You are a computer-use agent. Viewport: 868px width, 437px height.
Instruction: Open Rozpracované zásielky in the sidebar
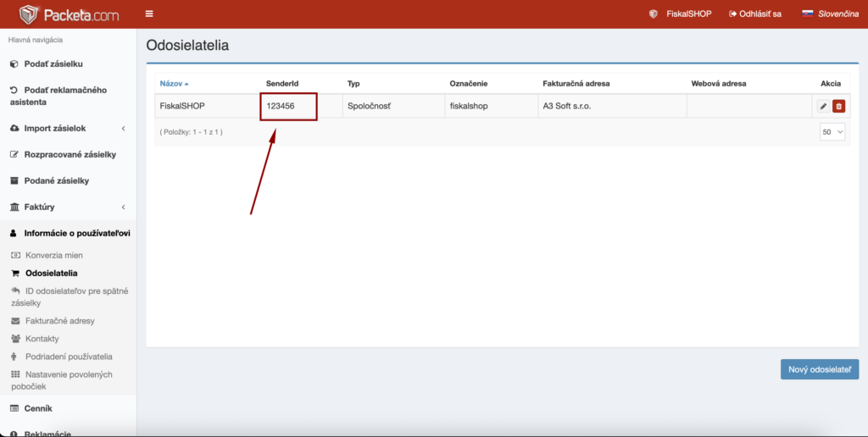click(70, 154)
